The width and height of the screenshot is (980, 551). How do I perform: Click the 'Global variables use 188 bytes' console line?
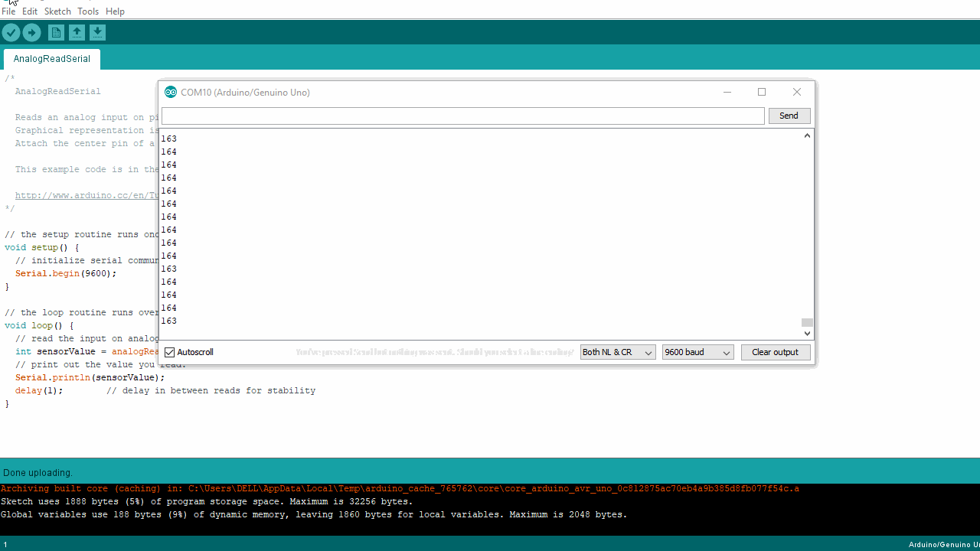click(314, 514)
